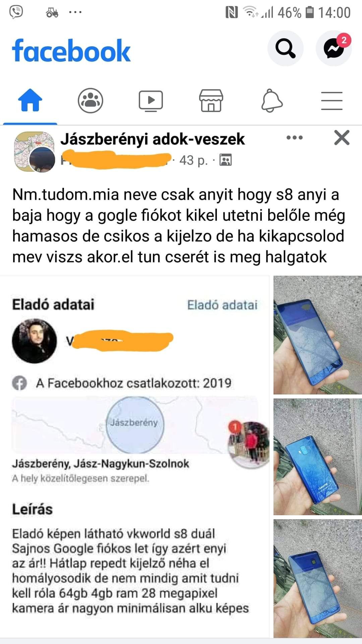Open post options three-dot menu
Viewport: 362px width, 644px height.
point(295,138)
